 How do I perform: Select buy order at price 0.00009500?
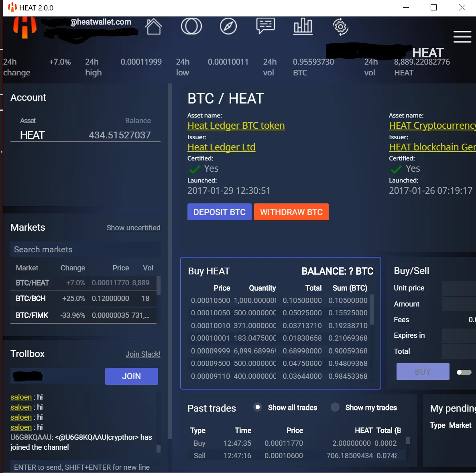click(279, 363)
